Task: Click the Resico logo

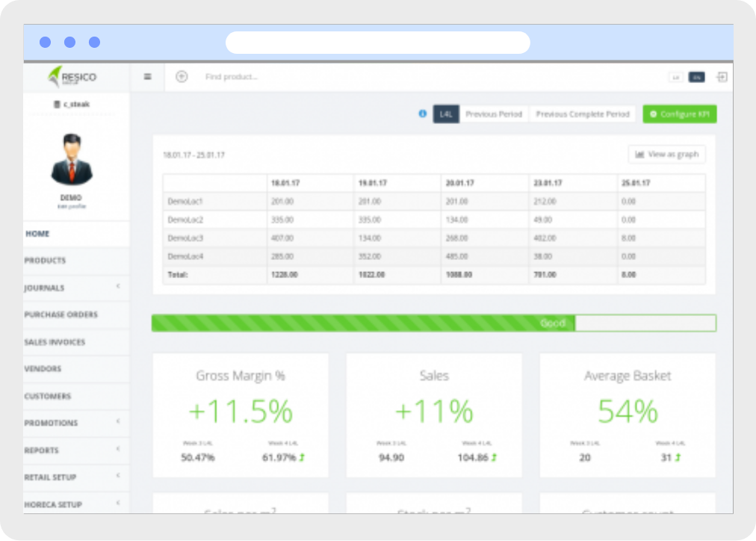Action: tap(72, 77)
